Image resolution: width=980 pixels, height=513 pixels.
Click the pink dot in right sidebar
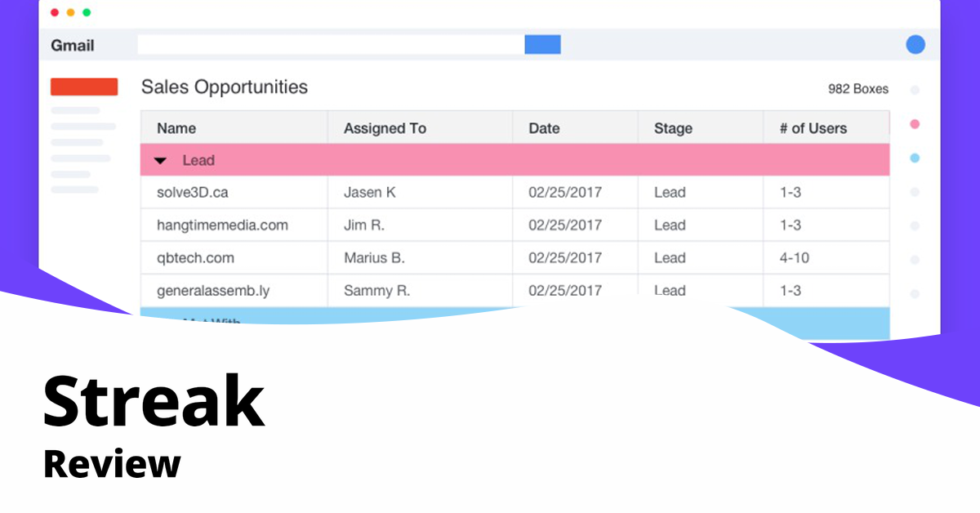915,124
